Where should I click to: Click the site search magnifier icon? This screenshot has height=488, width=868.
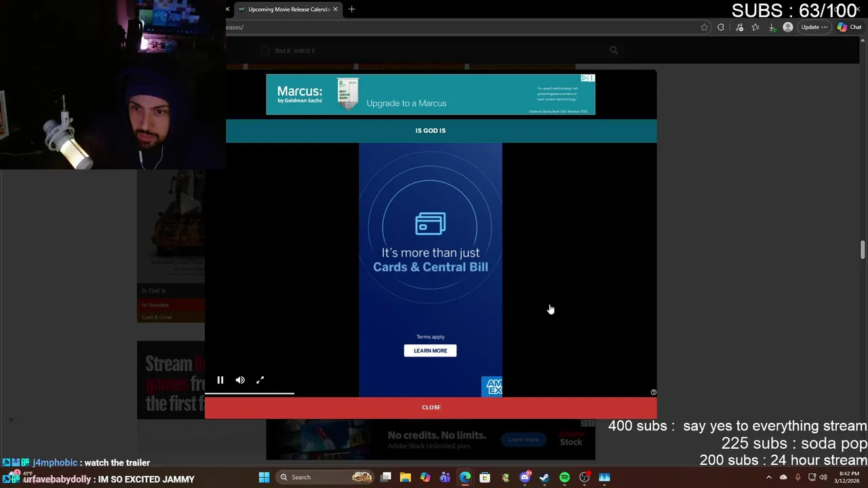(x=614, y=50)
